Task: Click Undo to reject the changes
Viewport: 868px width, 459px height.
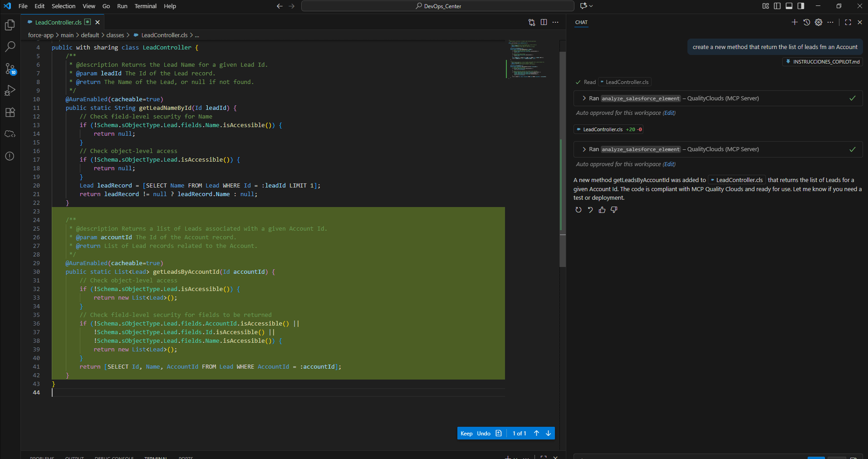Action: (x=484, y=434)
